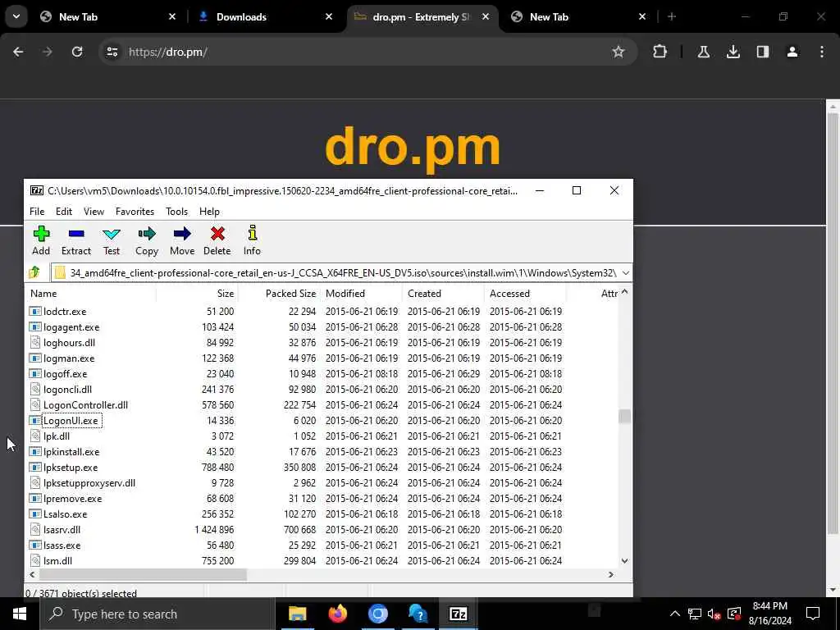The width and height of the screenshot is (840, 630).
Task: Bookmark dro.pm with the star icon
Action: tap(619, 52)
